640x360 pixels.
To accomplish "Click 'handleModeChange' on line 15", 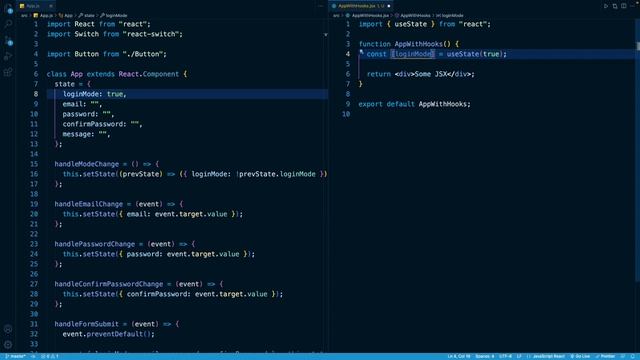I will (87, 164).
